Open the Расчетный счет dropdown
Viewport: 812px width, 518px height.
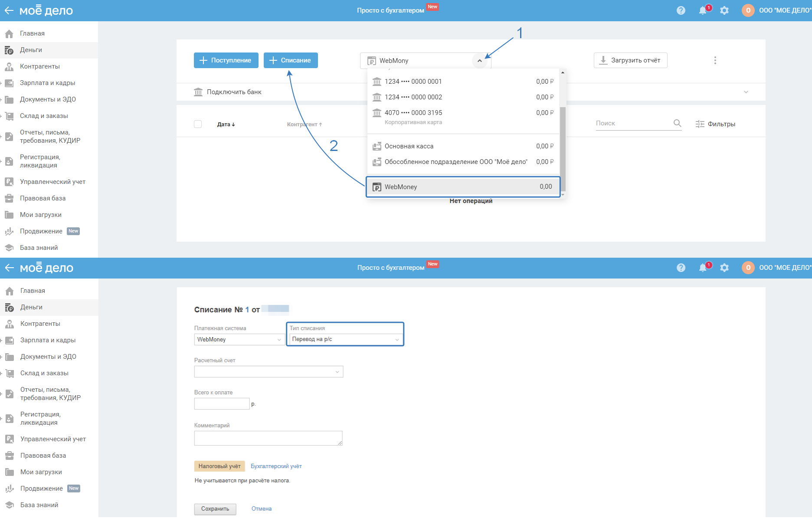coord(268,372)
